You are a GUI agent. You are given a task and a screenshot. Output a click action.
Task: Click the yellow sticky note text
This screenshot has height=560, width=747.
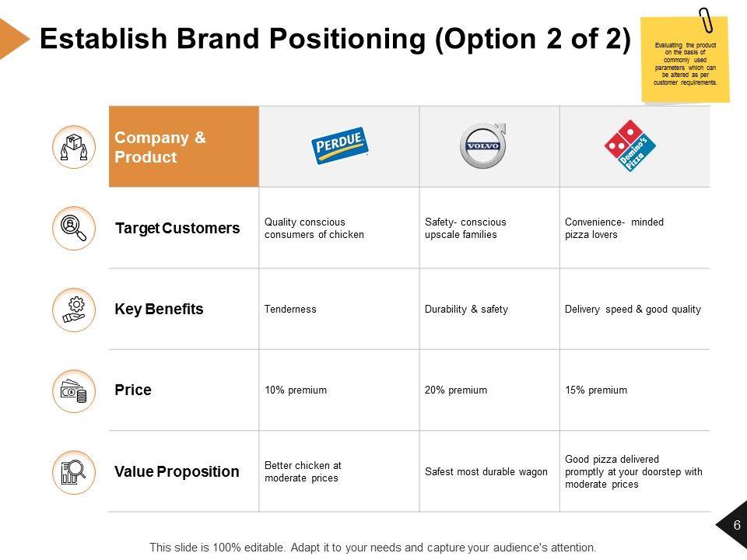[x=685, y=64]
